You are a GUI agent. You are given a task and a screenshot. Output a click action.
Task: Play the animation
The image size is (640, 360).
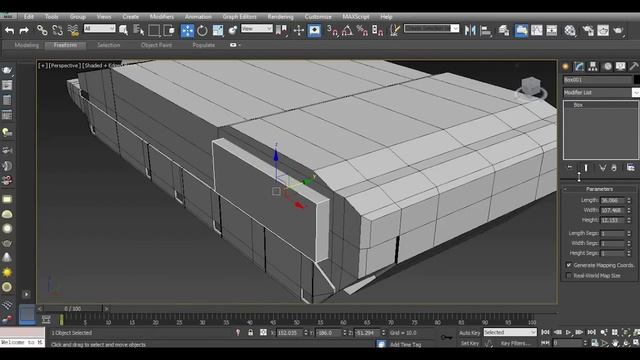pos(569,333)
